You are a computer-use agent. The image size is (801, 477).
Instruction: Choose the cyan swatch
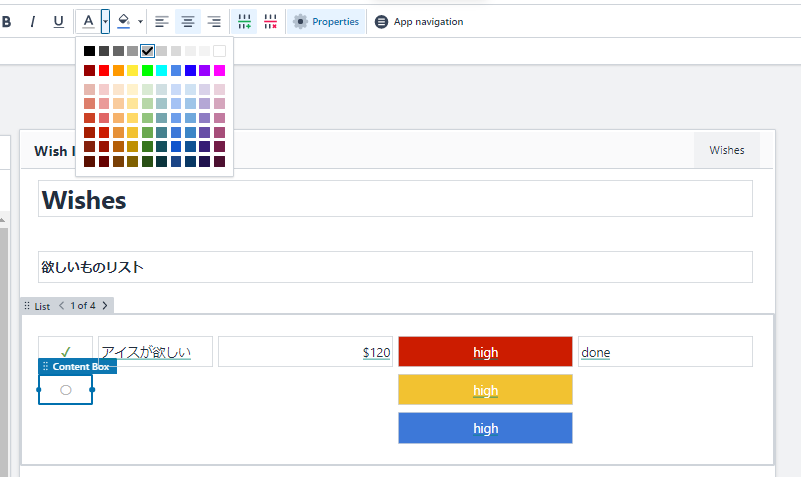click(x=161, y=70)
